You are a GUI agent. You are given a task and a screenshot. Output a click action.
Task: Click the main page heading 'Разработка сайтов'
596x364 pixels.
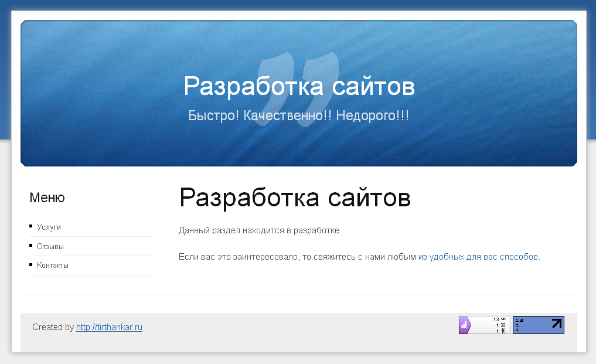[x=295, y=198]
